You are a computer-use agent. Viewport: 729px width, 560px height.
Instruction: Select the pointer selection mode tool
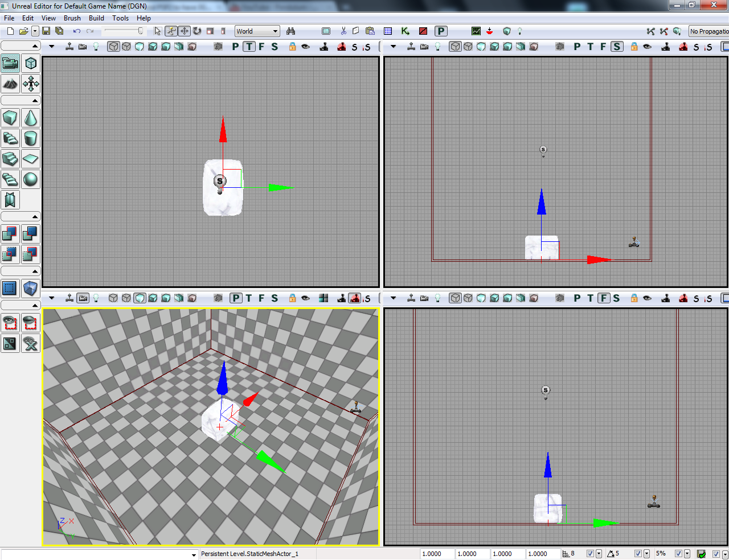pos(158,31)
